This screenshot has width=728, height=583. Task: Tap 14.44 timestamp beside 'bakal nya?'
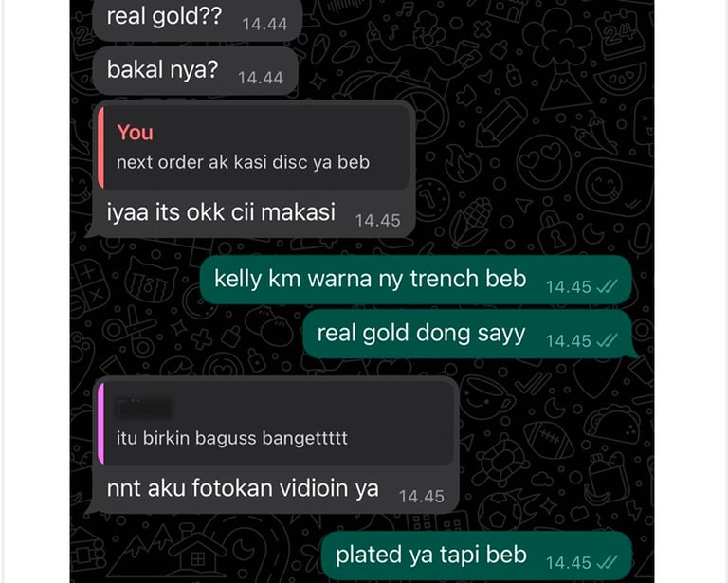[x=261, y=78]
